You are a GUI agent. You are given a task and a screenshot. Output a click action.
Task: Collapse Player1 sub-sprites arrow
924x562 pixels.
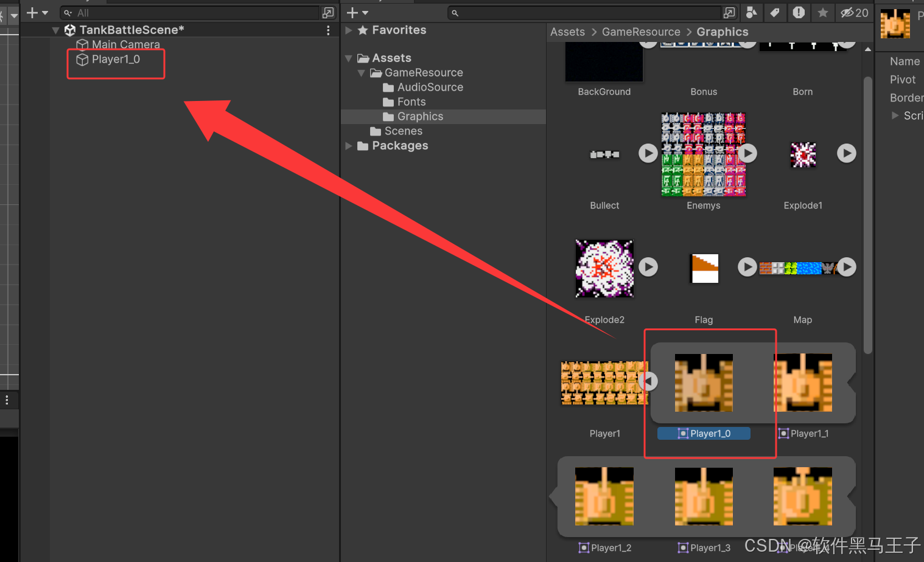[648, 381]
